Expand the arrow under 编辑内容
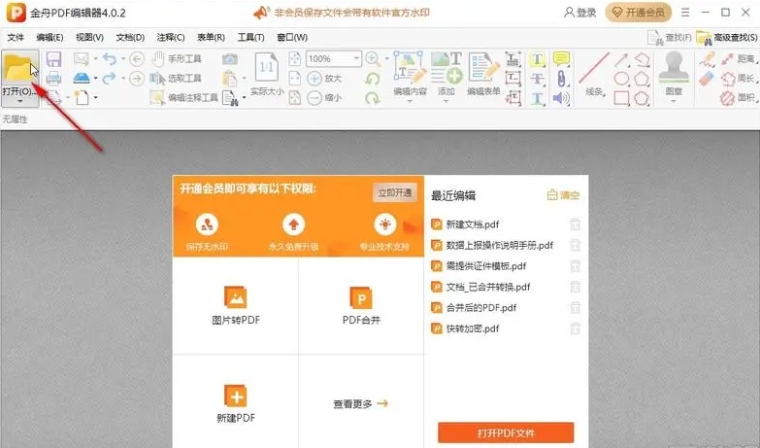This screenshot has width=760, height=448. pos(410,101)
